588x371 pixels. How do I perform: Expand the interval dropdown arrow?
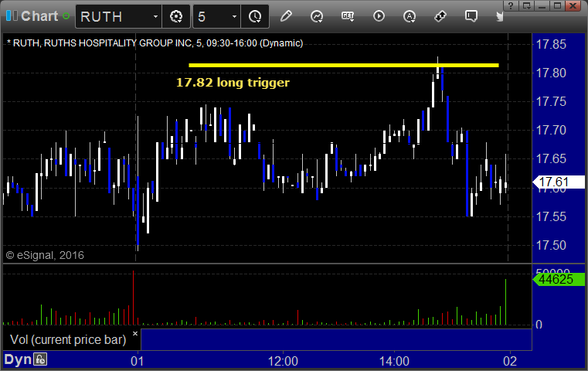pos(234,16)
